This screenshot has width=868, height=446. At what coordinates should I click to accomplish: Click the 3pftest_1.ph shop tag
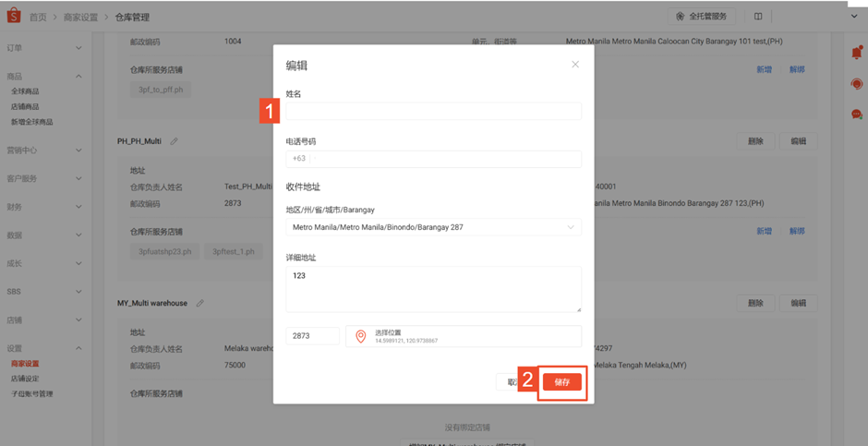click(x=234, y=251)
